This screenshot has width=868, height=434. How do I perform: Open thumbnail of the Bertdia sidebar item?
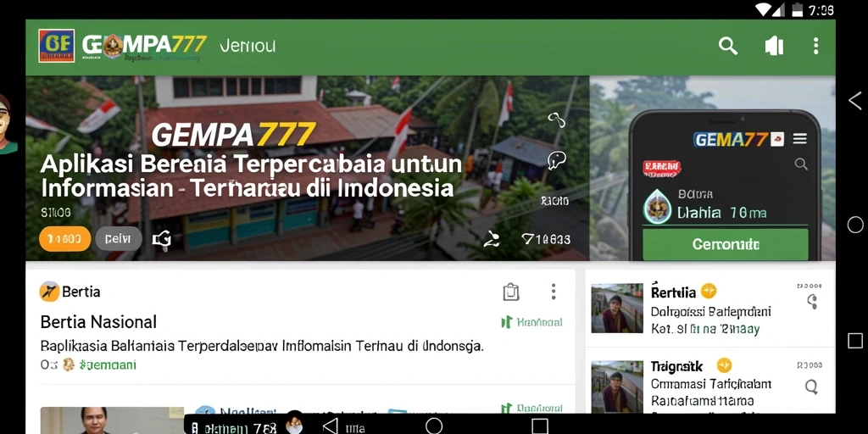click(x=617, y=309)
